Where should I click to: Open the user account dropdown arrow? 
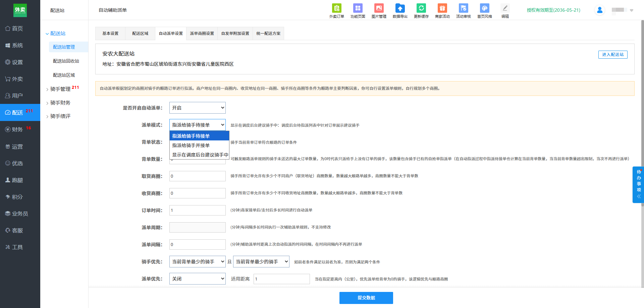tap(632, 10)
